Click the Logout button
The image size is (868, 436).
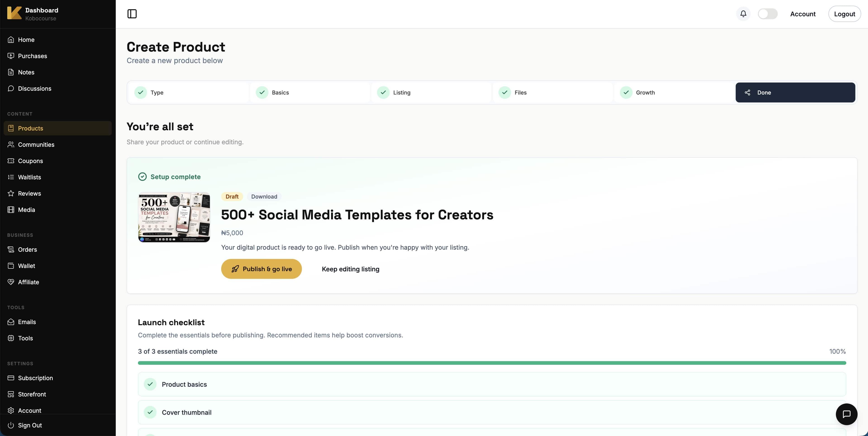click(x=844, y=14)
